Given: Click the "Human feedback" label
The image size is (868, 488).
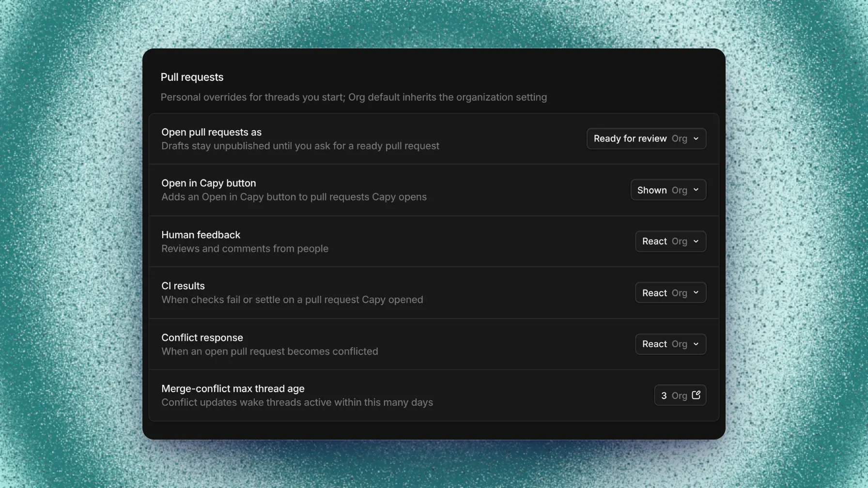Looking at the screenshot, I should point(201,235).
